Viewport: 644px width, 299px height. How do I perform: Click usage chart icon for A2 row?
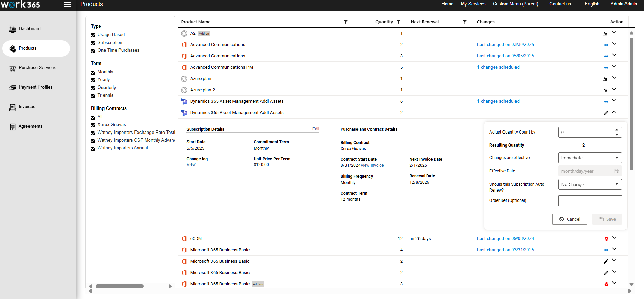pyautogui.click(x=605, y=34)
